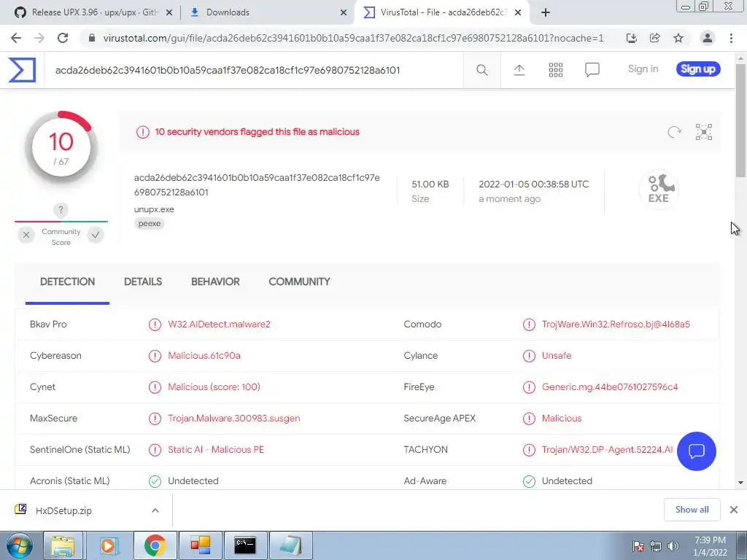Open the command prompt taskbar icon
Image resolution: width=747 pixels, height=560 pixels.
[245, 545]
